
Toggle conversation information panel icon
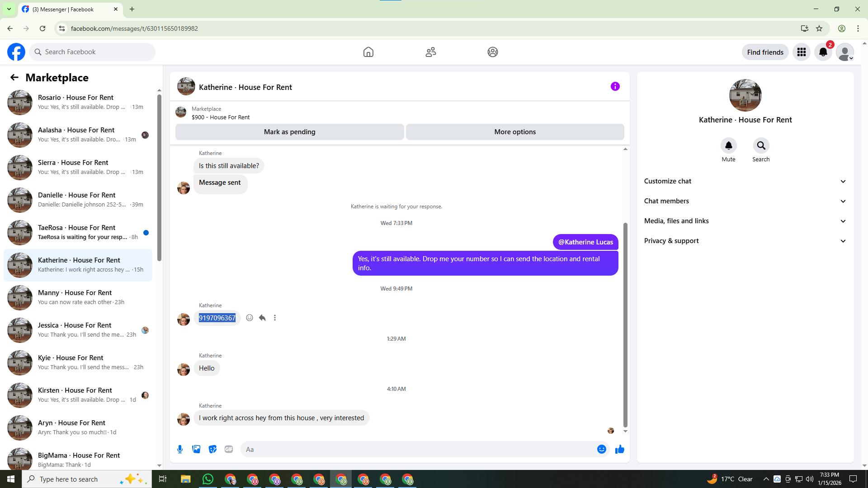point(615,86)
